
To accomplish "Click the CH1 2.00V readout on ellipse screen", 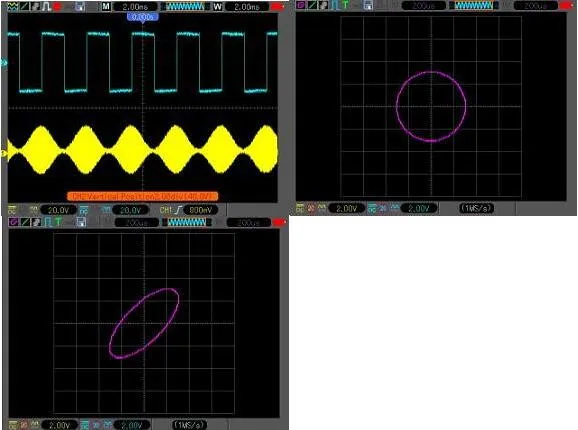I will coord(59,425).
